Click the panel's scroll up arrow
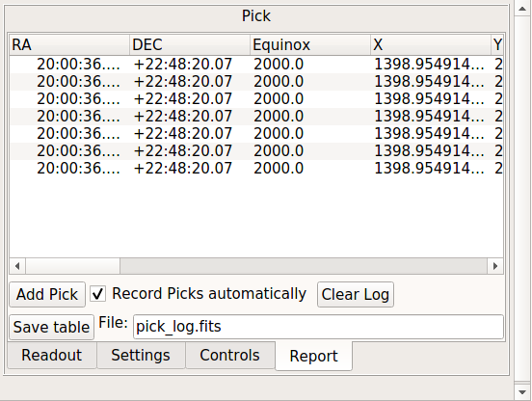Viewport: 532px width, 401px height. tap(522, 9)
